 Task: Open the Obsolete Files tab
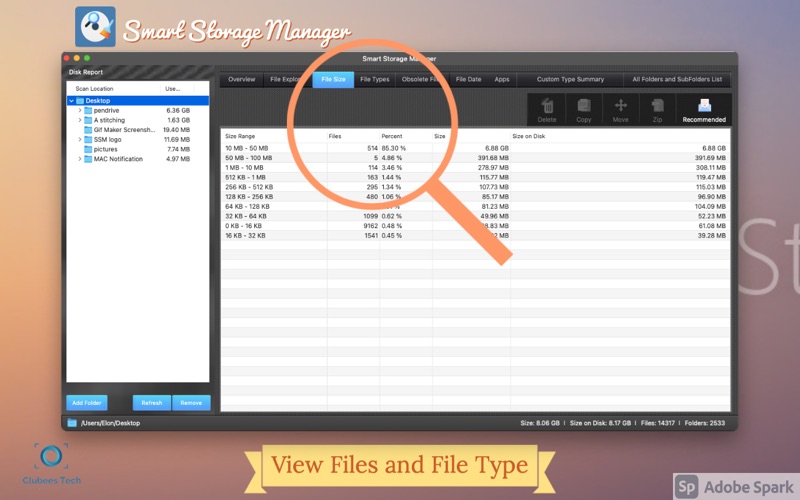click(x=422, y=80)
